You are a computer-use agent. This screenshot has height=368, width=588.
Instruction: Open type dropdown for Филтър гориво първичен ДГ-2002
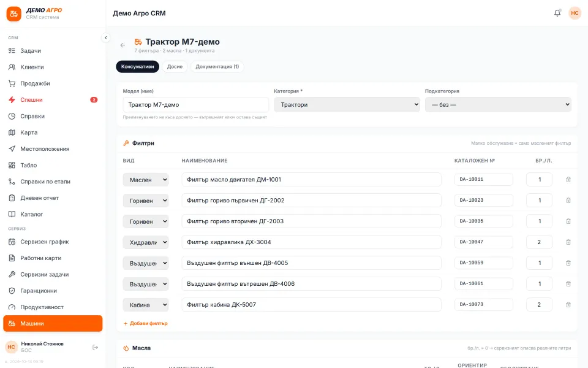[x=146, y=201]
